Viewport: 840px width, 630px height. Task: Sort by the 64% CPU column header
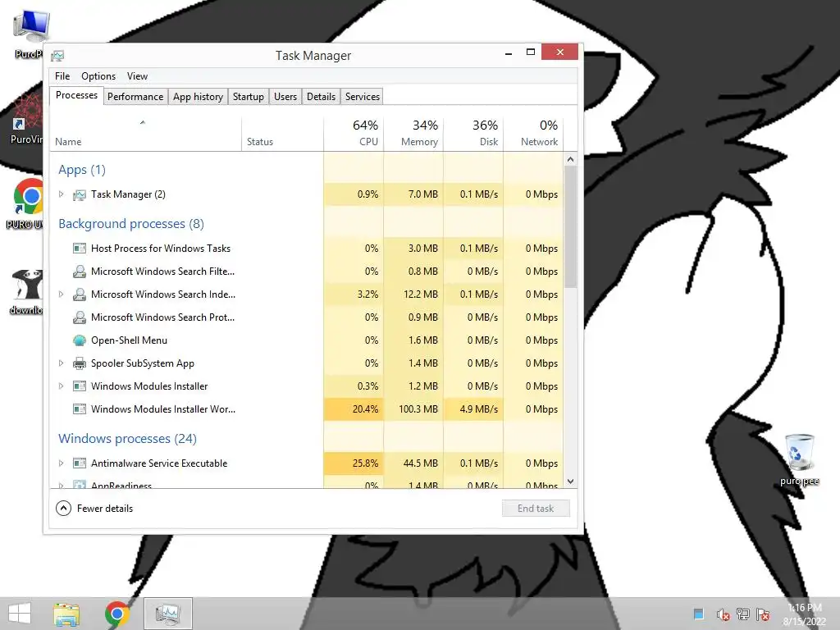(x=354, y=134)
